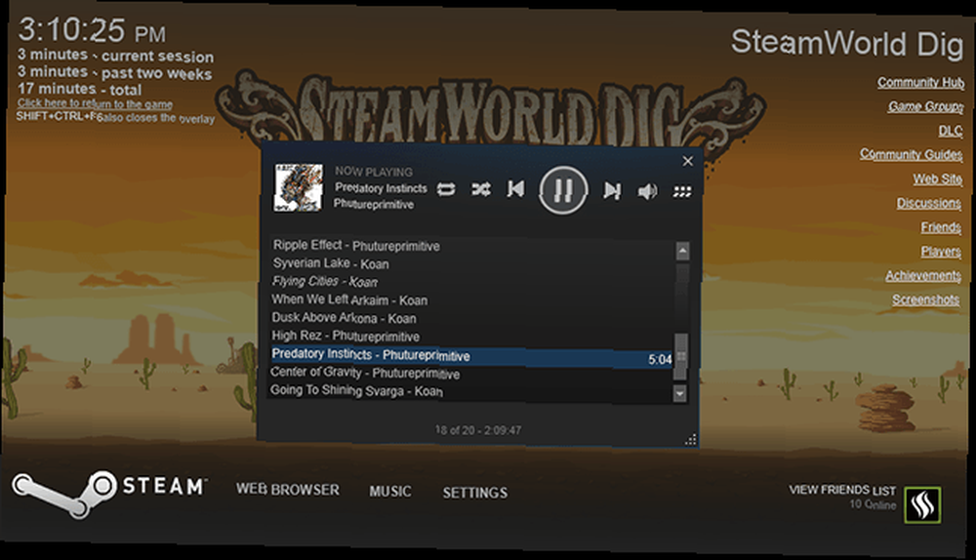The height and width of the screenshot is (560, 976).
Task: Open the Players link
Action: [x=941, y=252]
